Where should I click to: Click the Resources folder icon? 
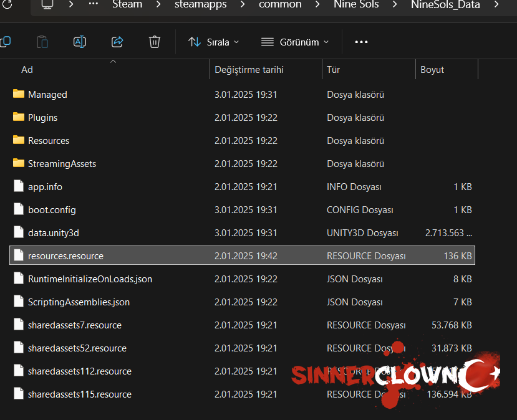tap(19, 140)
